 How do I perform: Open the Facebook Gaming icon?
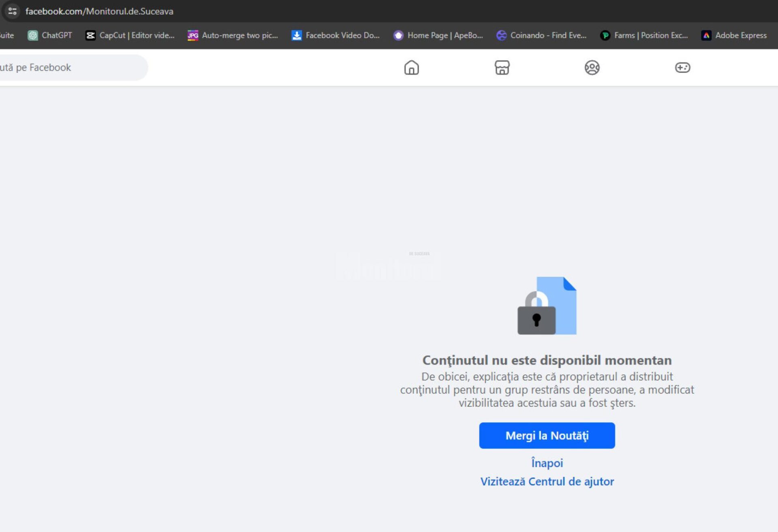coord(682,68)
